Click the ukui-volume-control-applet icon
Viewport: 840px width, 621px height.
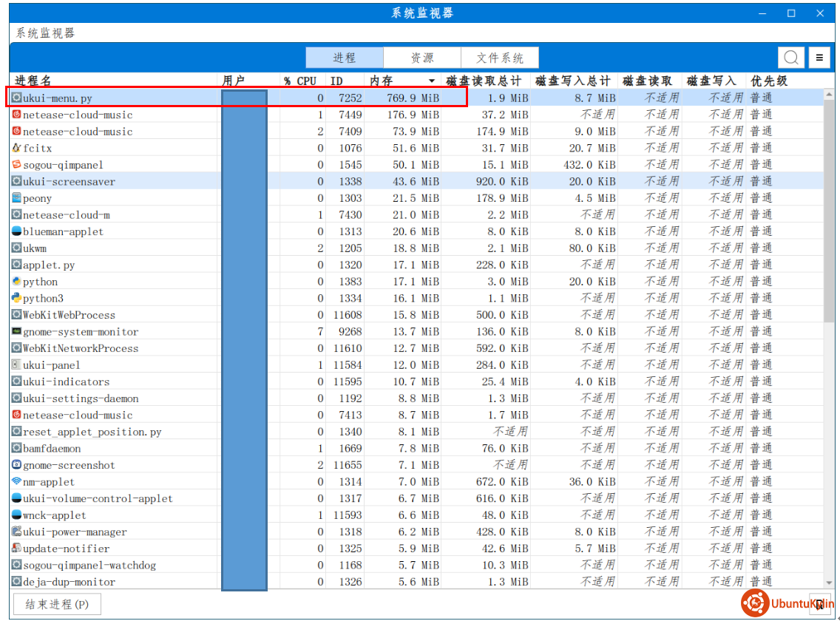16,498
